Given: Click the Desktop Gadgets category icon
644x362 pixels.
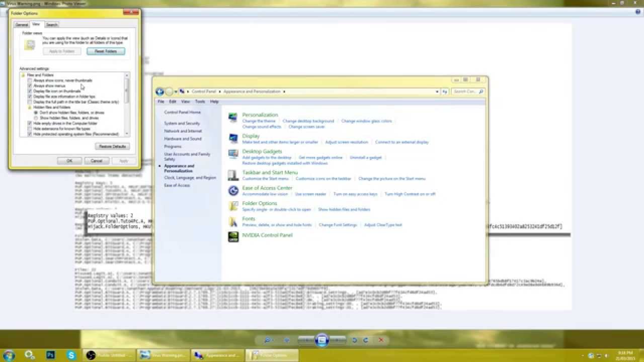Looking at the screenshot, I should tap(233, 154).
